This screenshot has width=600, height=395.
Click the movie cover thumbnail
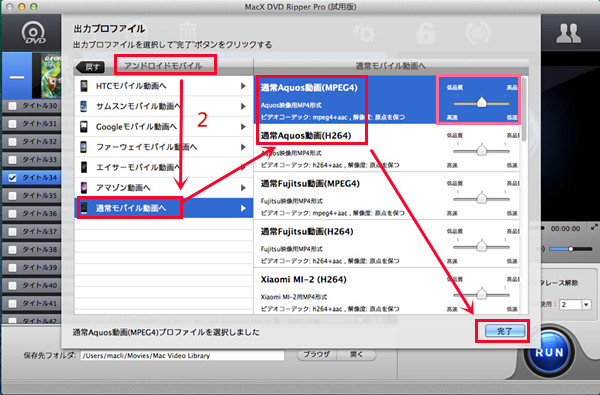tap(51, 75)
